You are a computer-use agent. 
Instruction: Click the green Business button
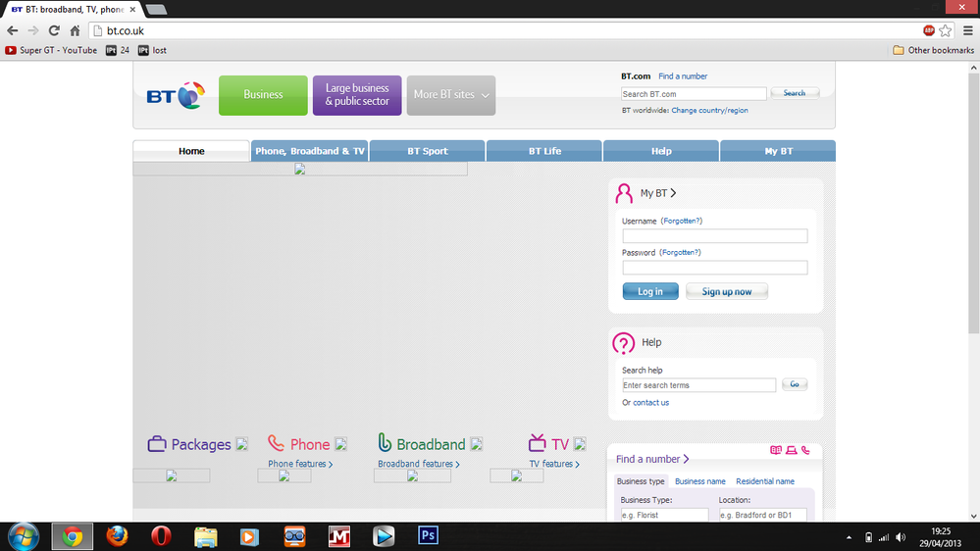[x=263, y=95]
